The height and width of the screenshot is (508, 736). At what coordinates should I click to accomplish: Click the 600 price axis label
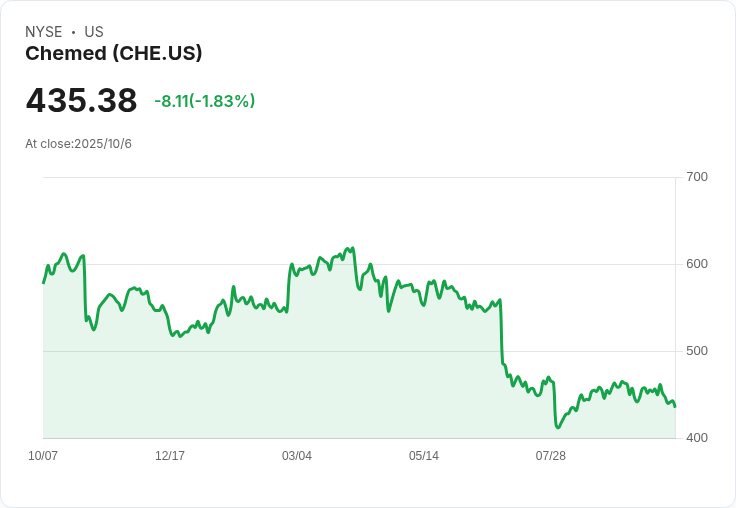(x=697, y=264)
